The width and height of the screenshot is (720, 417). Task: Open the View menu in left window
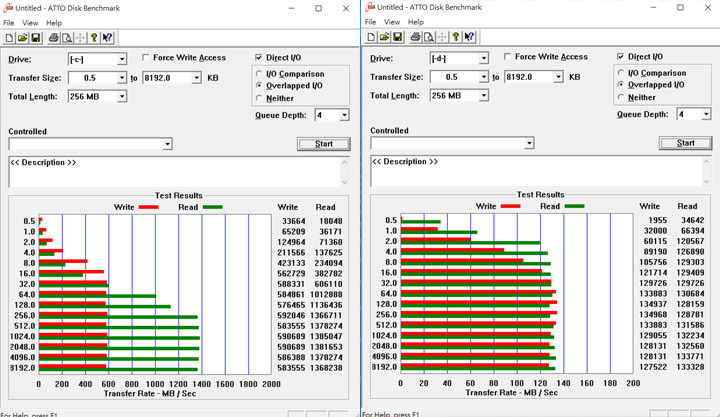pyautogui.click(x=30, y=22)
